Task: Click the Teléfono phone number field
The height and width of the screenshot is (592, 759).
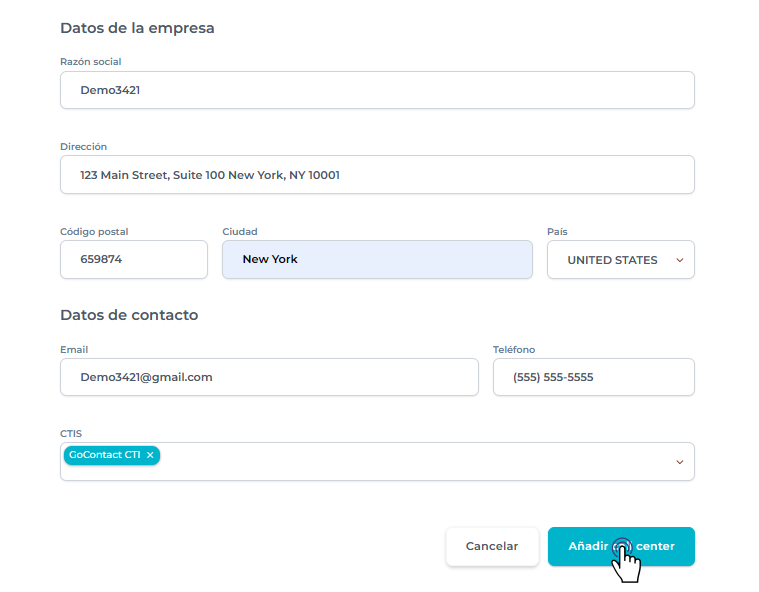Action: [x=593, y=377]
